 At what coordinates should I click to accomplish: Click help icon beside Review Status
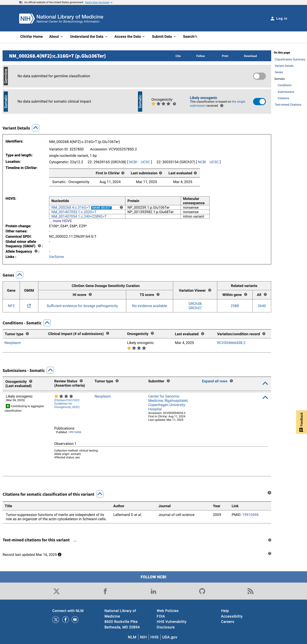81,381
